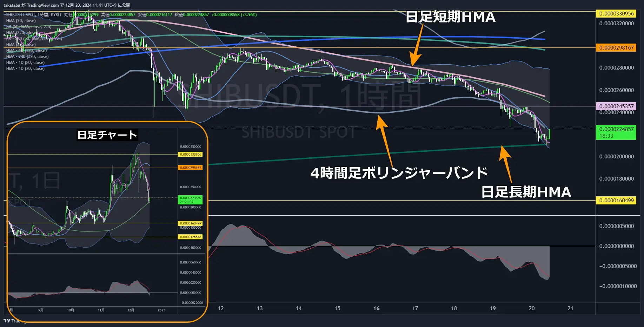
Task: Click date 14 on the time axis
Action: (299, 308)
